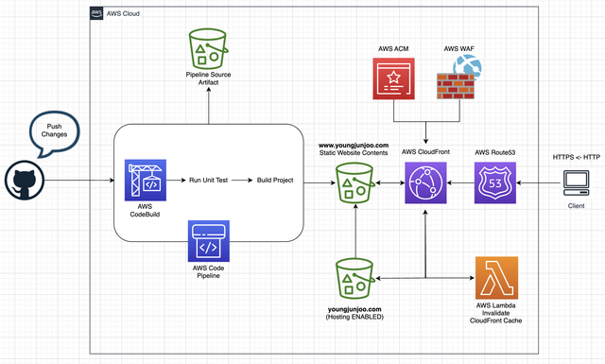605x364 pixels.
Task: Click the 'Build Project' step label
Action: coord(275,181)
